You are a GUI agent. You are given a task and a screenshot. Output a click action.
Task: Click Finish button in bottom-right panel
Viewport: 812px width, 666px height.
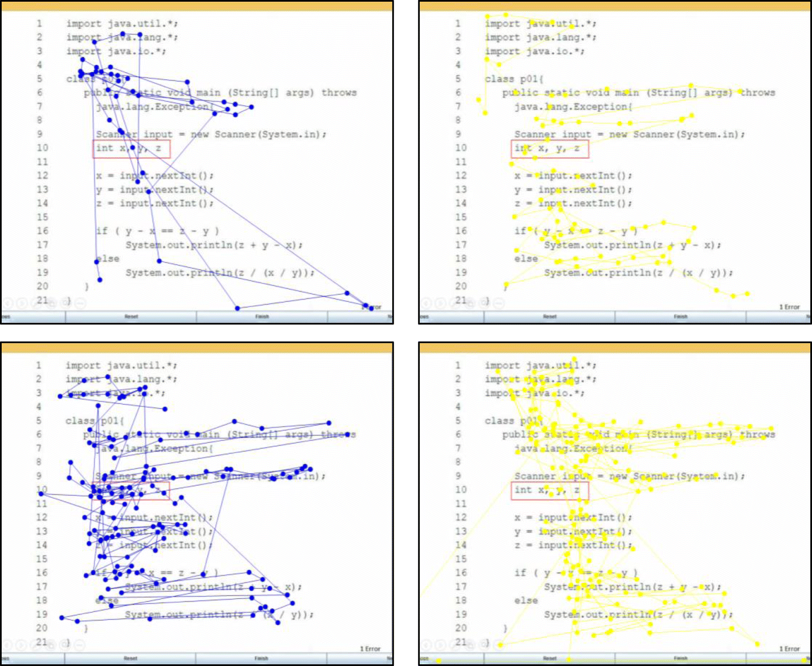point(681,658)
